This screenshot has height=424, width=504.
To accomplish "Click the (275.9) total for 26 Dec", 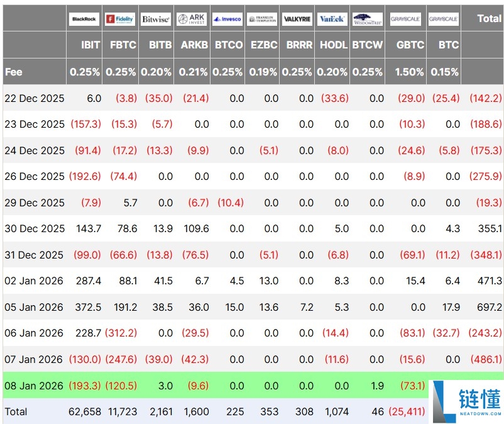I will (485, 176).
